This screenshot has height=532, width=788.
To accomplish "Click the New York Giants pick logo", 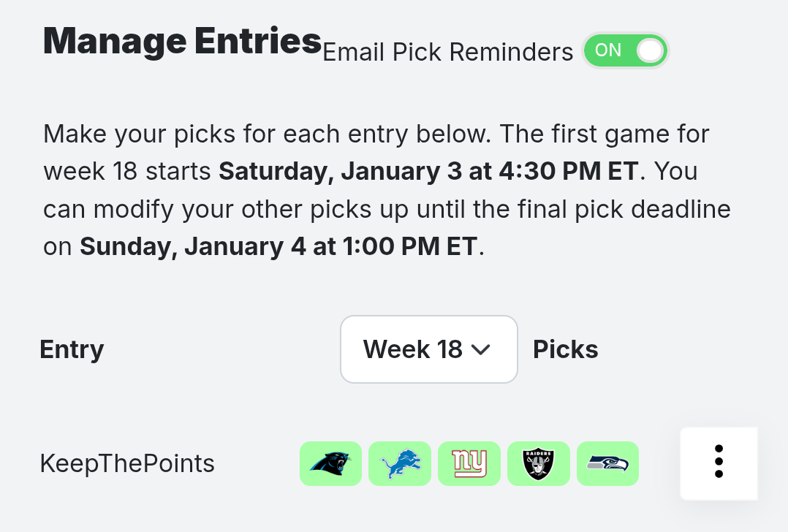I will coord(469,463).
